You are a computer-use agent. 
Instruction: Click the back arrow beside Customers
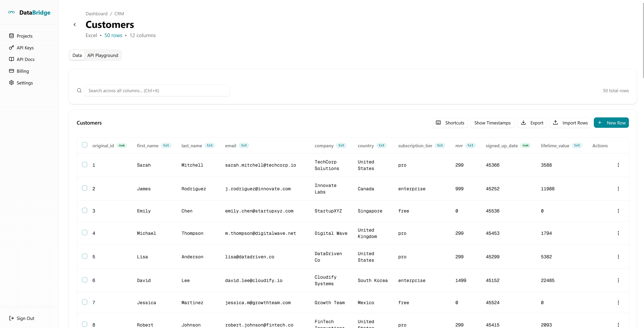point(75,25)
